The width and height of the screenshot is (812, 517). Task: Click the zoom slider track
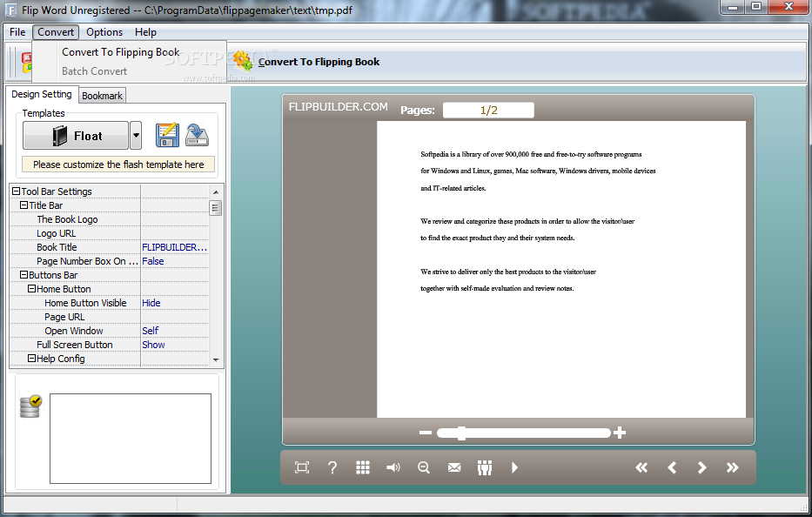pos(524,433)
